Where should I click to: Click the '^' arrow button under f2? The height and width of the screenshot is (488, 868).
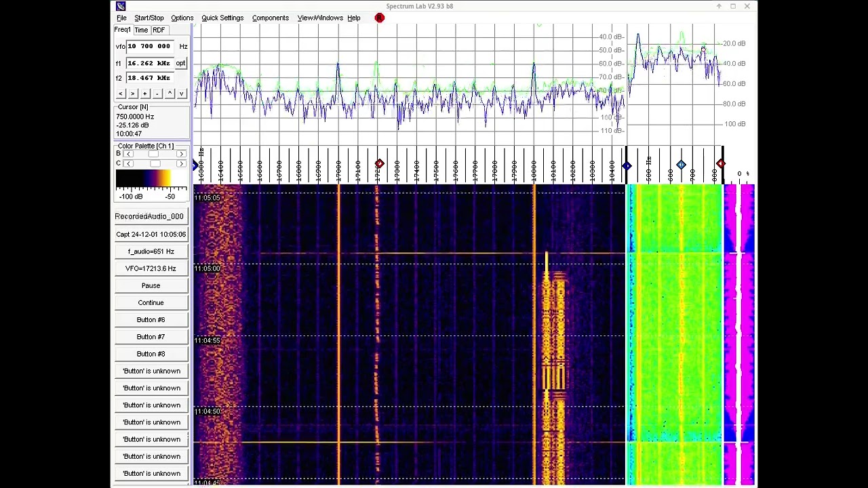(x=170, y=94)
